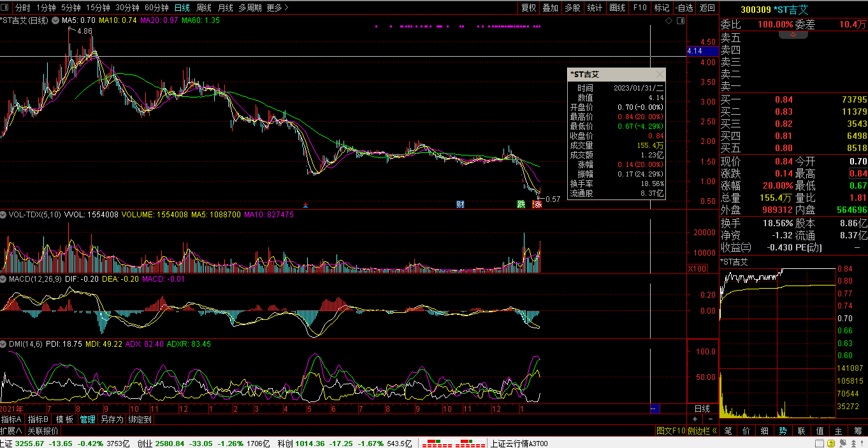Click the 日线 label below price axis

click(702, 408)
